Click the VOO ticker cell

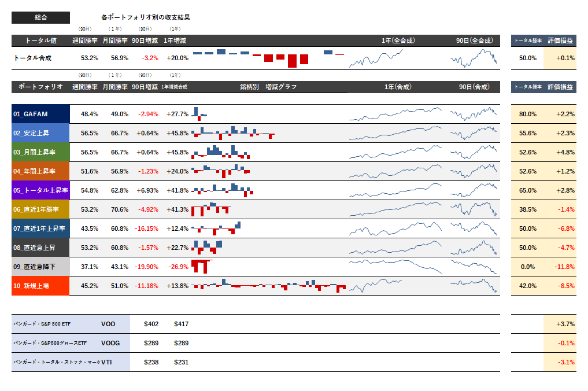[x=108, y=324]
